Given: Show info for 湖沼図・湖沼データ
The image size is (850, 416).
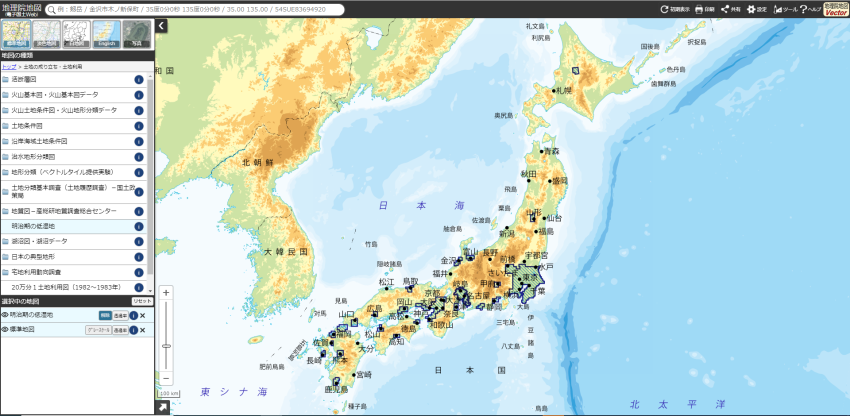Looking at the screenshot, I should (x=139, y=242).
